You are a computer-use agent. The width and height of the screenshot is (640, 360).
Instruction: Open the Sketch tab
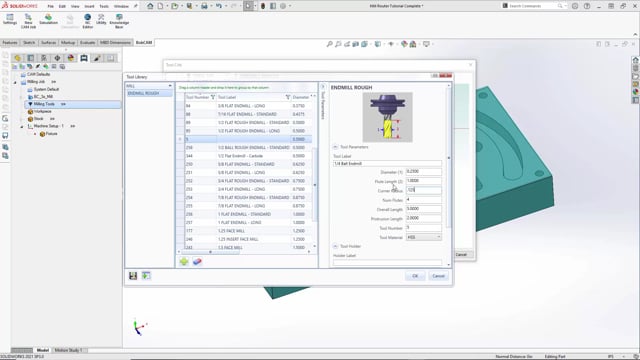click(x=29, y=42)
